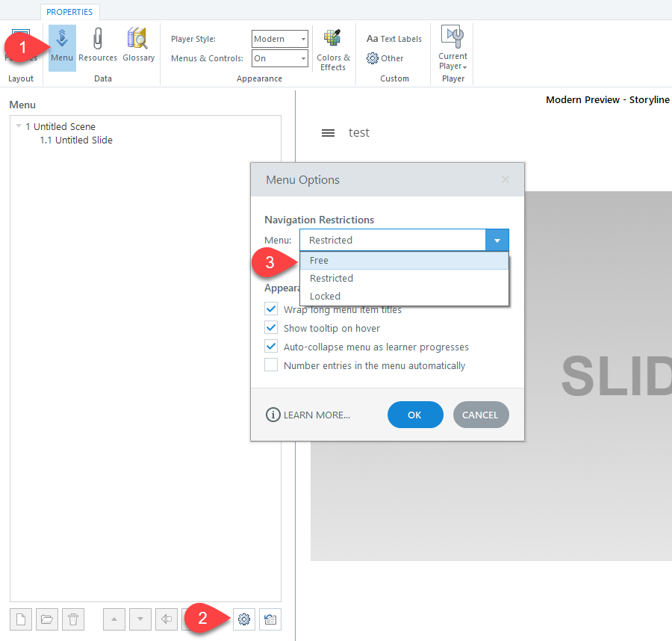Toggle Wrap long menu item titles checkbox
Image resolution: width=672 pixels, height=641 pixels.
[x=271, y=309]
